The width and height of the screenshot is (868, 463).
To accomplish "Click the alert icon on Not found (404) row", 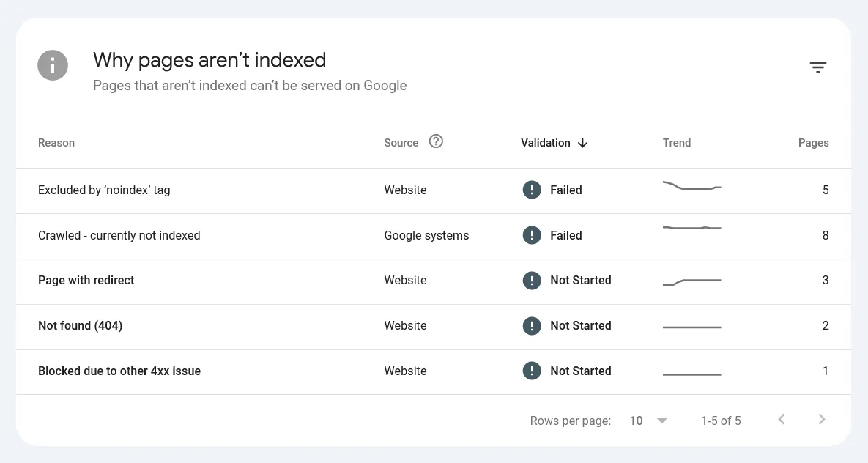I will (x=532, y=325).
